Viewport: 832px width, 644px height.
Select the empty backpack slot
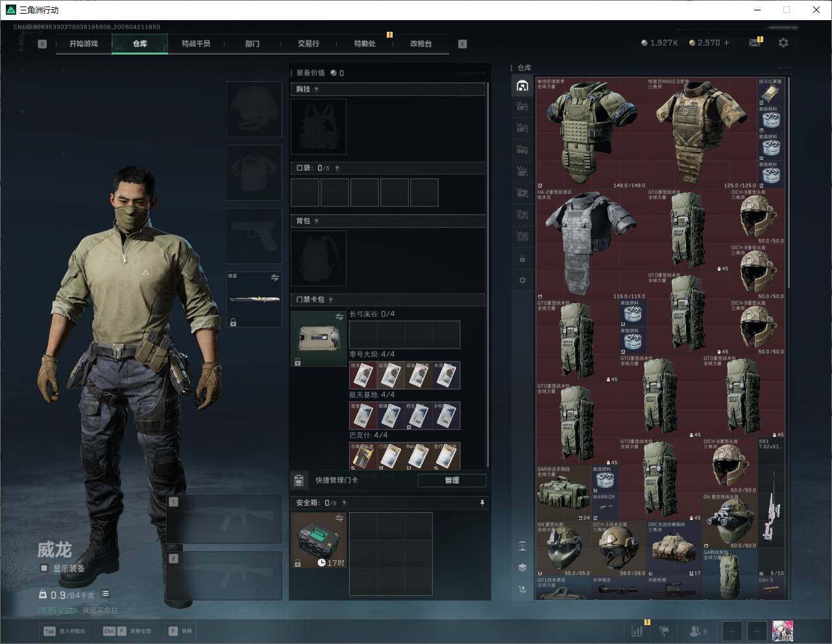pos(319,258)
